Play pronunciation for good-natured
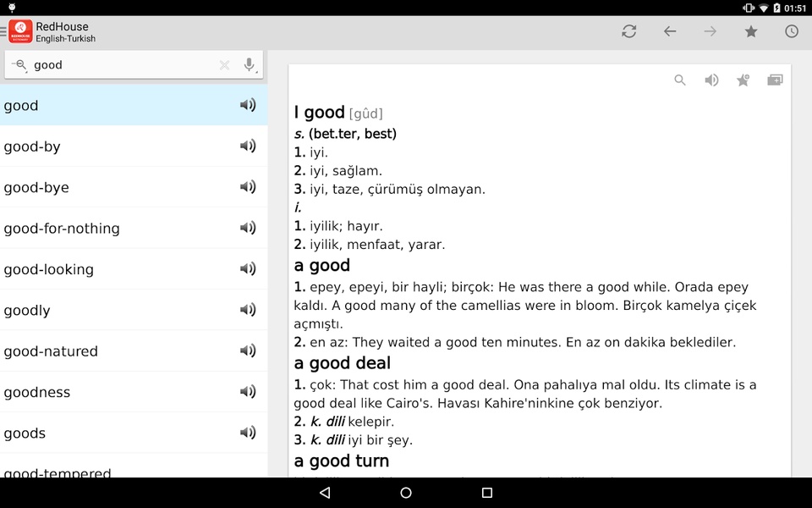The image size is (812, 508). point(248,351)
